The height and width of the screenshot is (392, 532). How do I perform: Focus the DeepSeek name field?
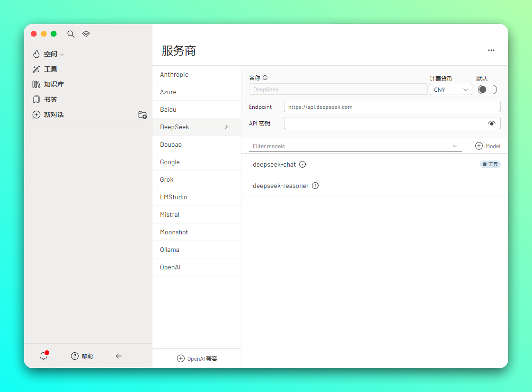click(x=338, y=89)
